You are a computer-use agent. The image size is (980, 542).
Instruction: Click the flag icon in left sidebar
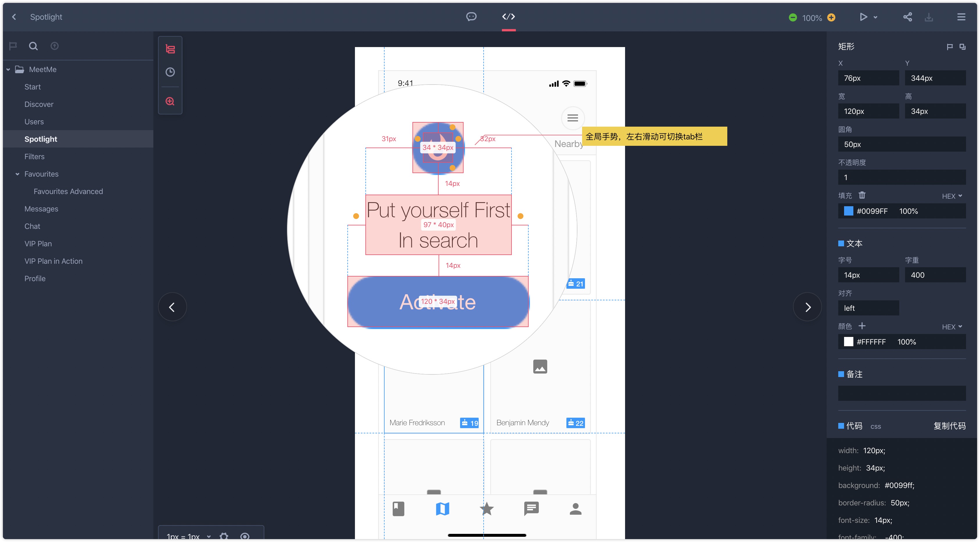pos(13,46)
